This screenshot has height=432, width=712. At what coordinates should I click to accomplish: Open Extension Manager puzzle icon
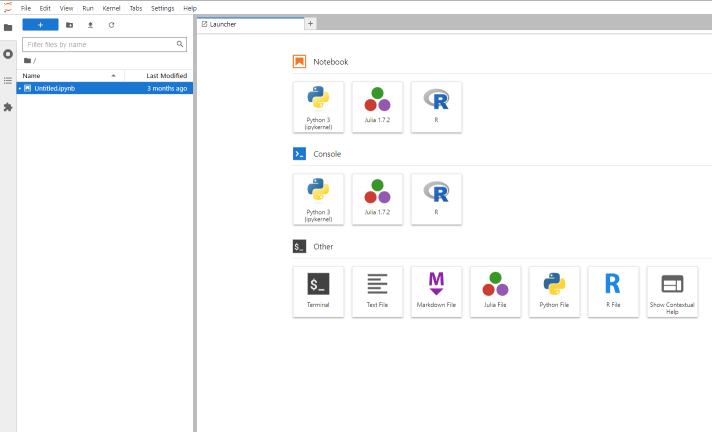pyautogui.click(x=8, y=107)
